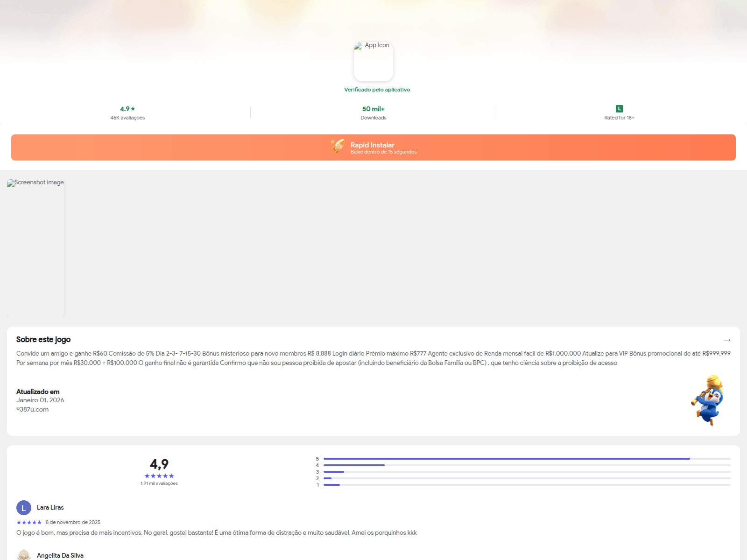Click the Angelita Da Silva reviewer name
Viewport: 747px width, 560px height.
click(60, 555)
